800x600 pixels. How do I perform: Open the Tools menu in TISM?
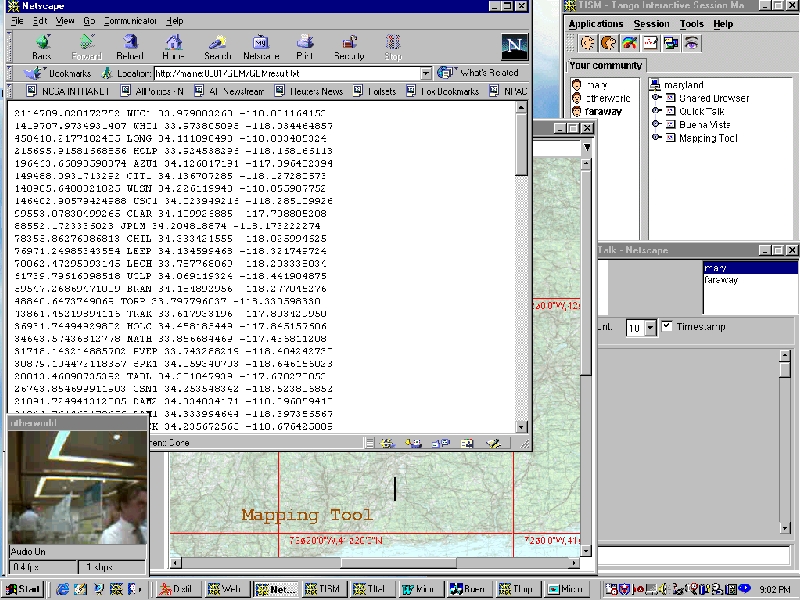[x=691, y=23]
